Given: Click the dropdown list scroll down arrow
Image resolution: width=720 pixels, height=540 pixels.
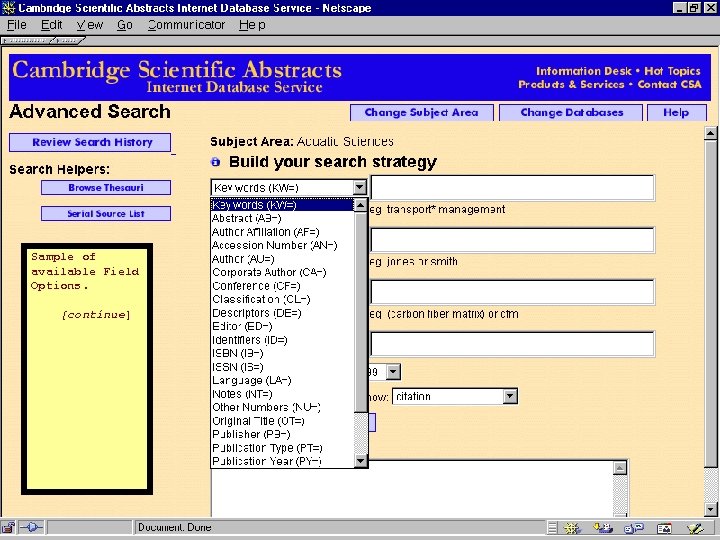Looking at the screenshot, I should click(x=361, y=461).
